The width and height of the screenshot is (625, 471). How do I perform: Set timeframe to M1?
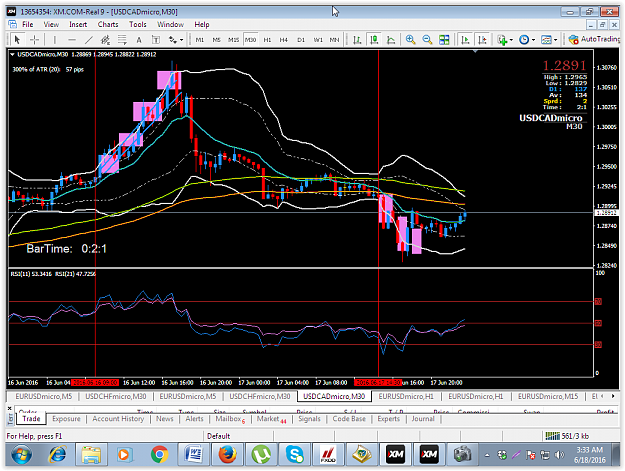[200, 39]
